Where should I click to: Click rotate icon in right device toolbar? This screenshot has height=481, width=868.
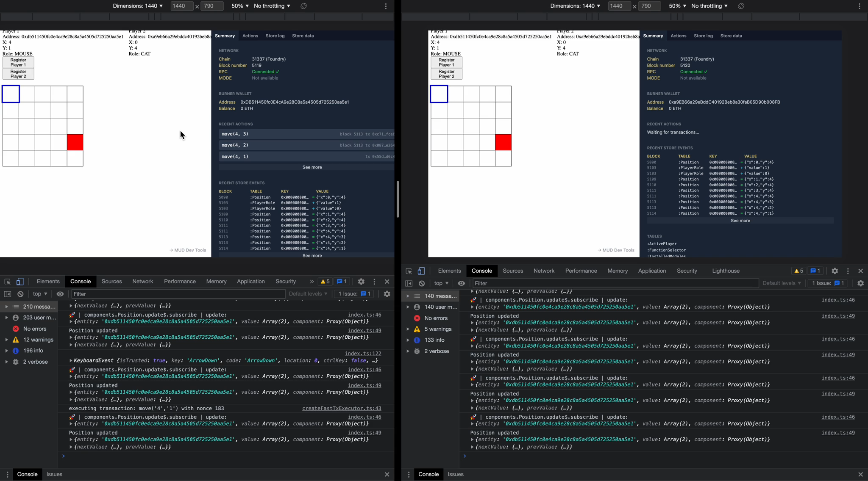pos(741,6)
